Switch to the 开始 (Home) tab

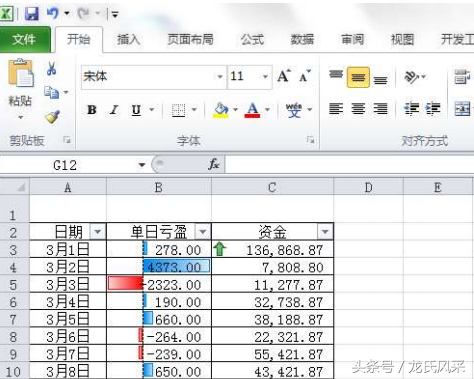coord(79,39)
